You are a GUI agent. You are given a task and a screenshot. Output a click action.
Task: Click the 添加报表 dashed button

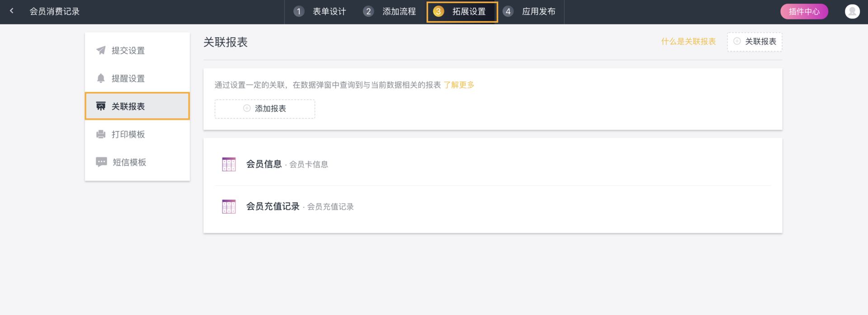pyautogui.click(x=265, y=109)
